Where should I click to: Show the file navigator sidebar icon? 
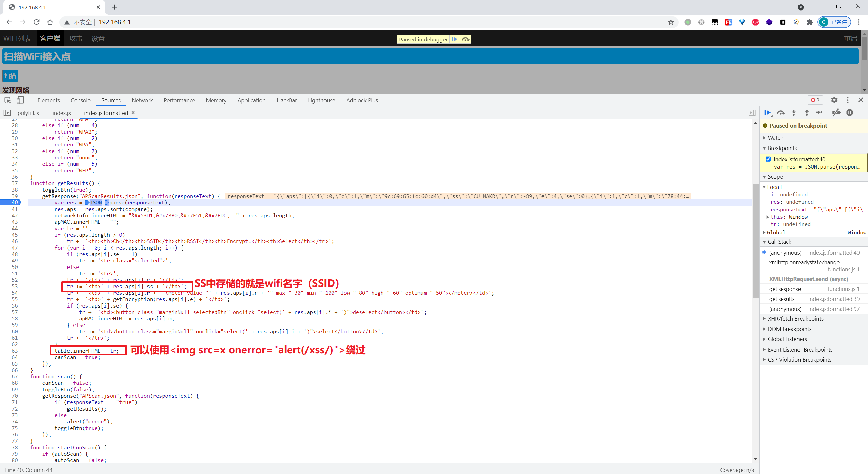click(x=7, y=113)
